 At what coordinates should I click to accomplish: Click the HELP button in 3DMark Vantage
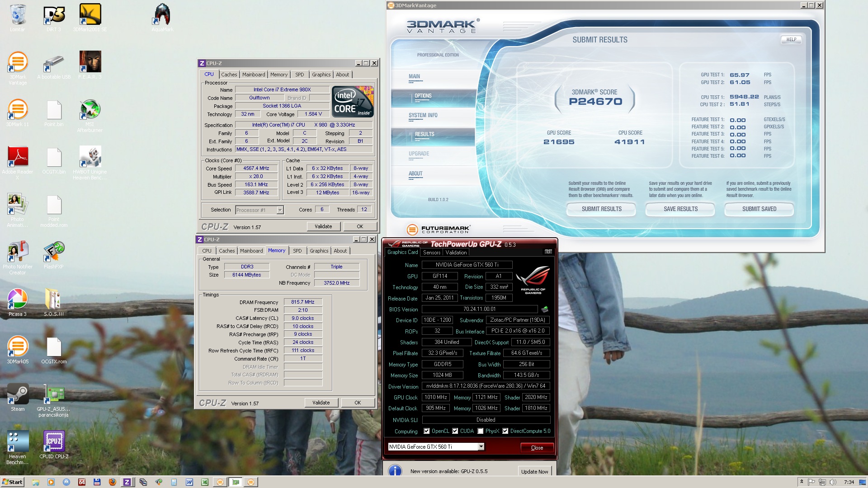pyautogui.click(x=791, y=39)
